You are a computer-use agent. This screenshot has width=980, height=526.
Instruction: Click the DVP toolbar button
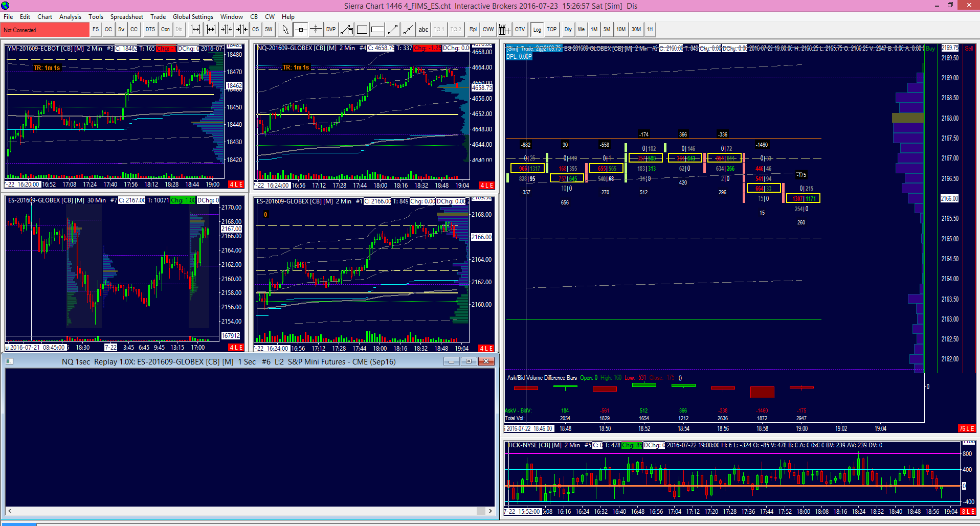click(331, 30)
